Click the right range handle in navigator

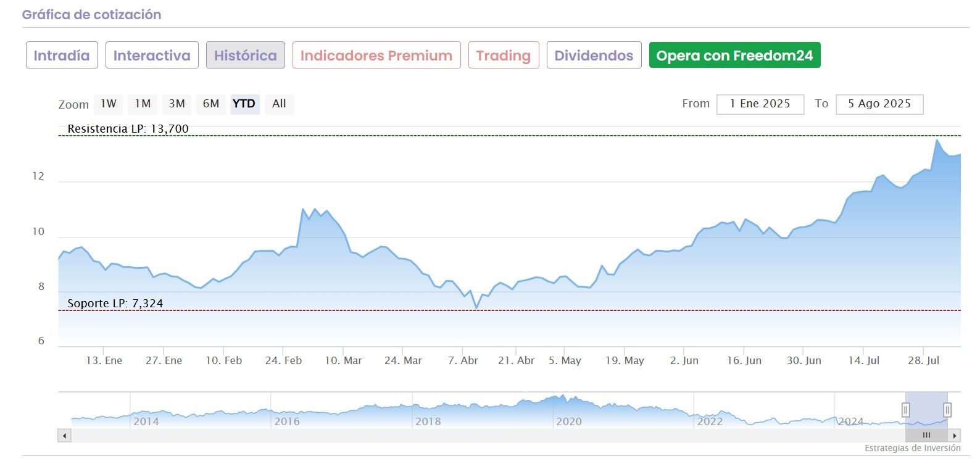(x=947, y=410)
